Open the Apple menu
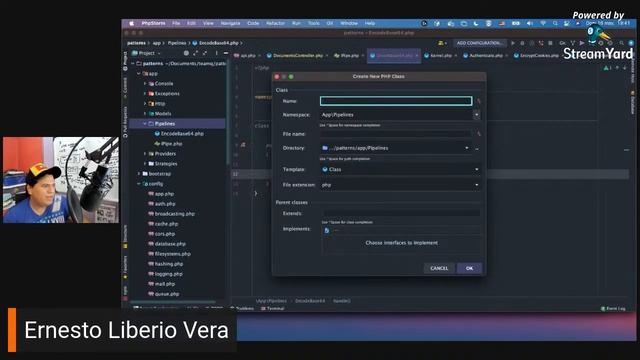Viewport: 640px width, 360px height. click(131, 23)
